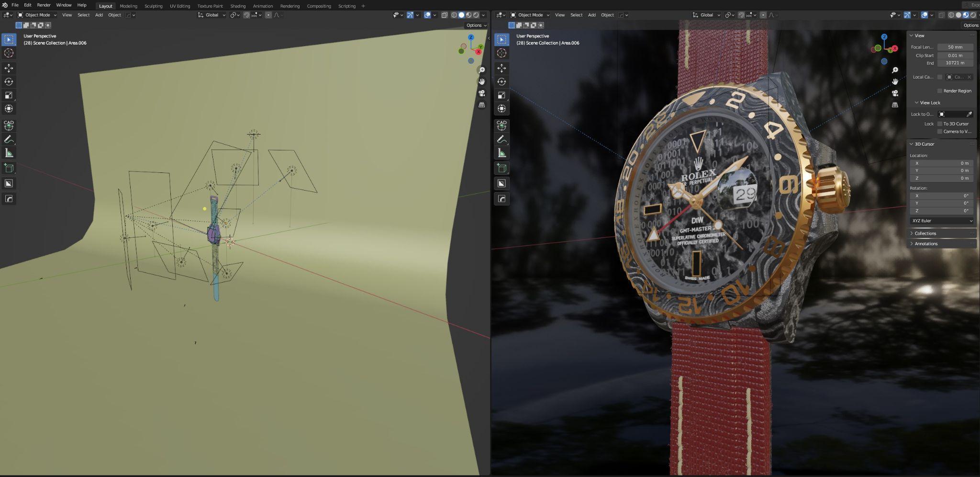
Task: Click the eyedropper in Lock to Object field
Action: pyautogui.click(x=969, y=114)
